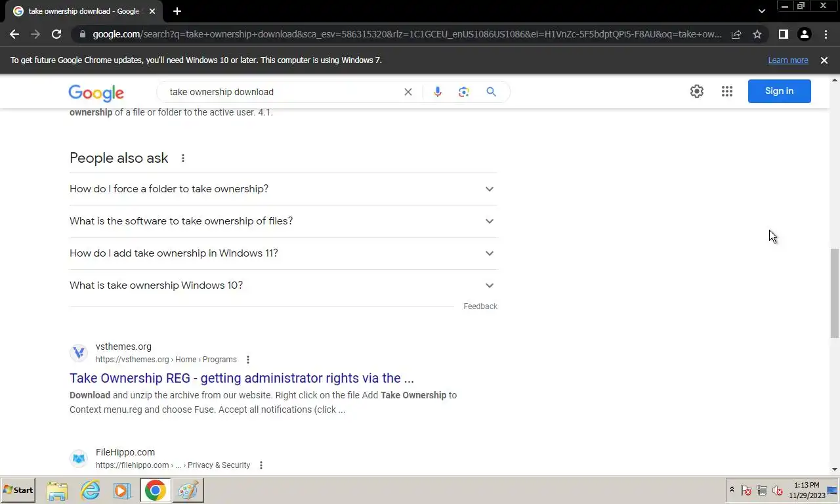Reload the current page
Viewport: 840px width, 504px height.
pos(56,34)
